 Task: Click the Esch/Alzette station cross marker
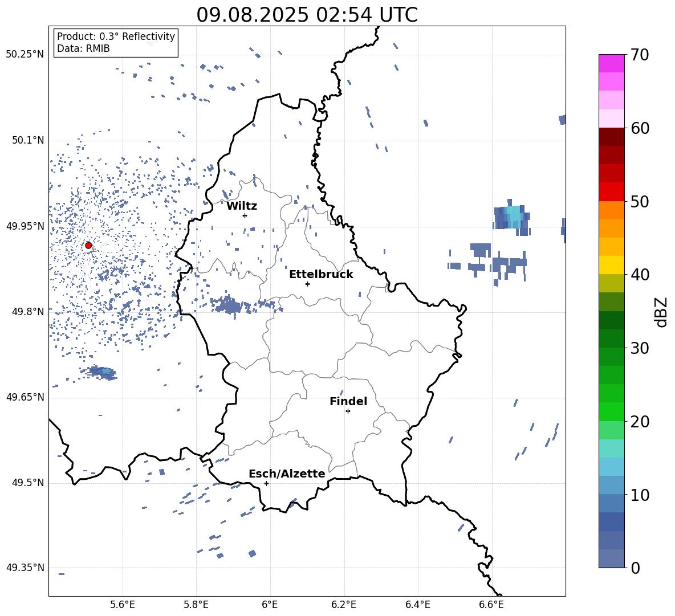[x=266, y=483]
